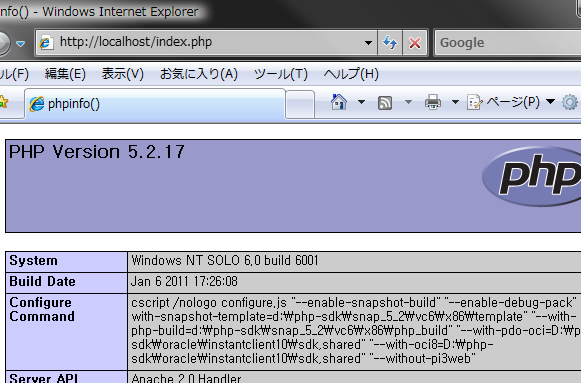Click the page icon in address bar
The height and width of the screenshot is (383, 581).
(47, 42)
